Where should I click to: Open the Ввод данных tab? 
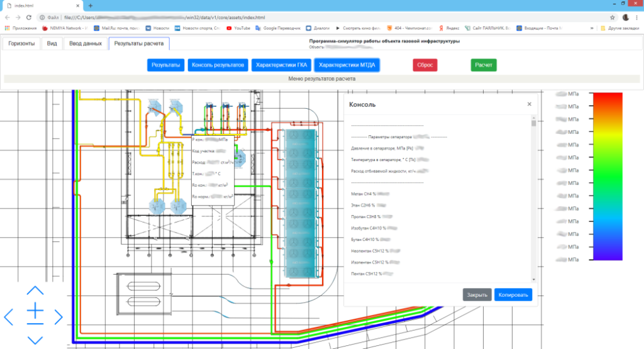[85, 43]
